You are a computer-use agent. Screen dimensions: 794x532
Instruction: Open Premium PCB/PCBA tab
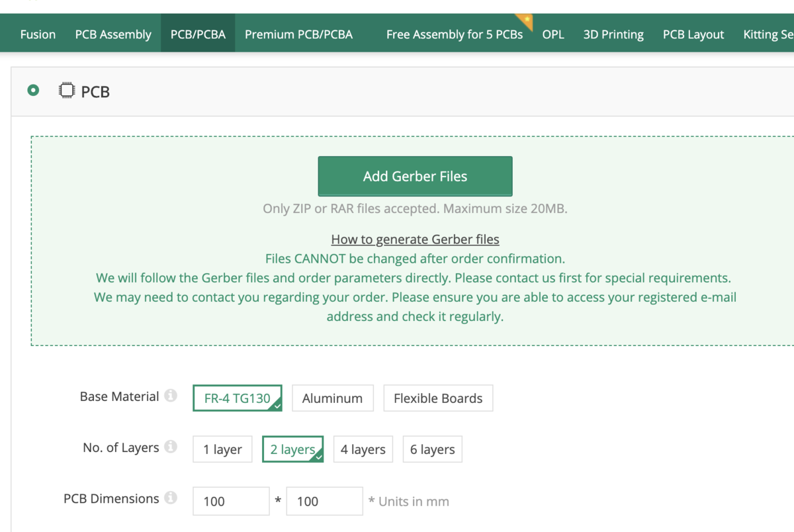click(298, 34)
